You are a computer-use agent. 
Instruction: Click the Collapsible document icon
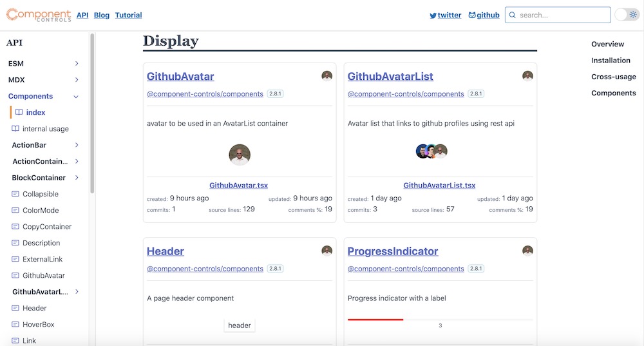pyautogui.click(x=15, y=194)
